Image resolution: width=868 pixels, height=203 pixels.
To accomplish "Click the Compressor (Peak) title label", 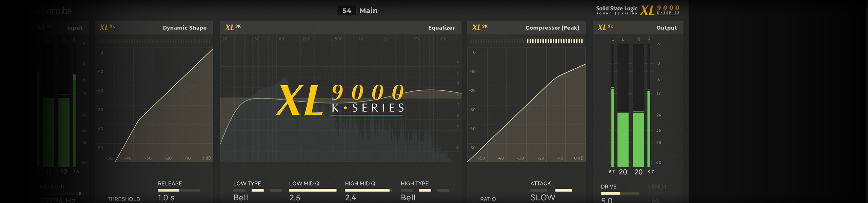I will point(552,28).
